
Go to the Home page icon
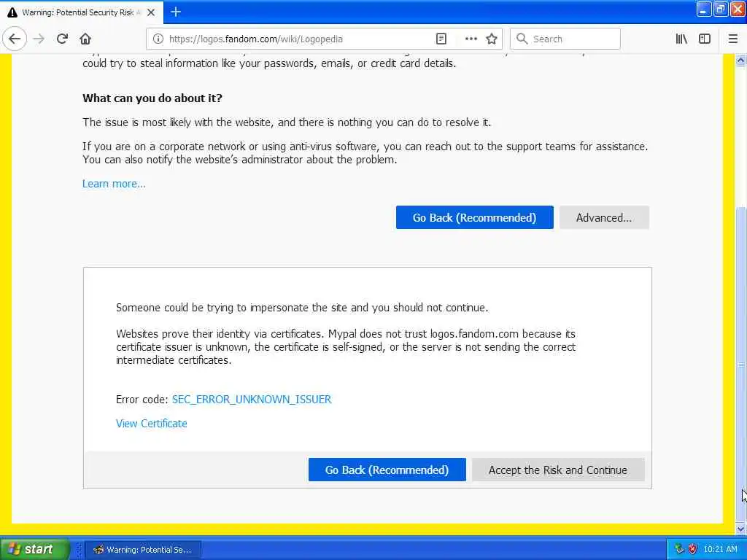click(x=85, y=39)
